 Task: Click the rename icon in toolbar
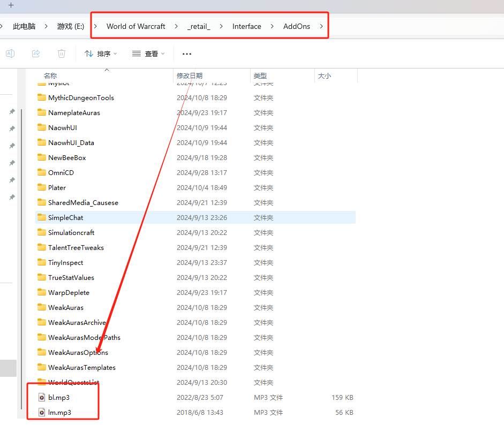point(10,54)
